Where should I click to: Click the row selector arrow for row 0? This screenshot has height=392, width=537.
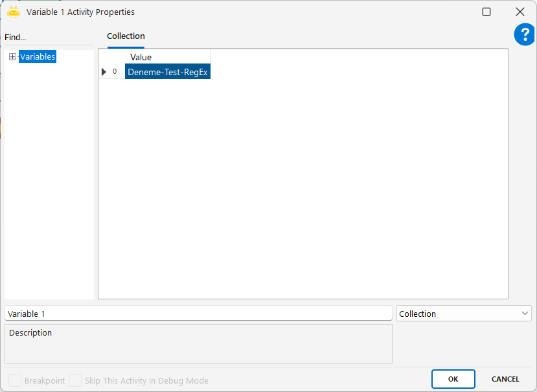tap(104, 72)
